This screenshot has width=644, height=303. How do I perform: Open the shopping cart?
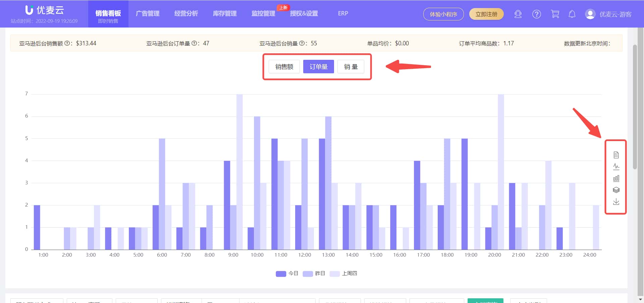pyautogui.click(x=555, y=14)
